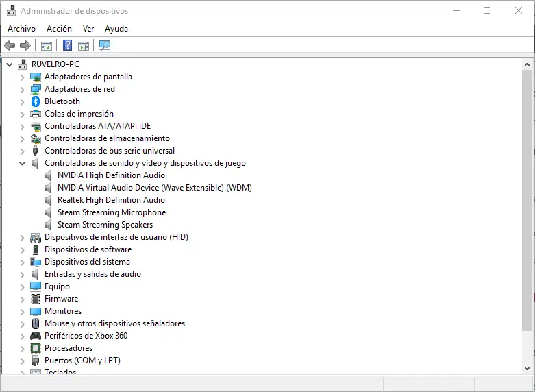The width and height of the screenshot is (535, 392).
Task: Click the Administrador de dispositivos title bar icon
Action: [11, 10]
